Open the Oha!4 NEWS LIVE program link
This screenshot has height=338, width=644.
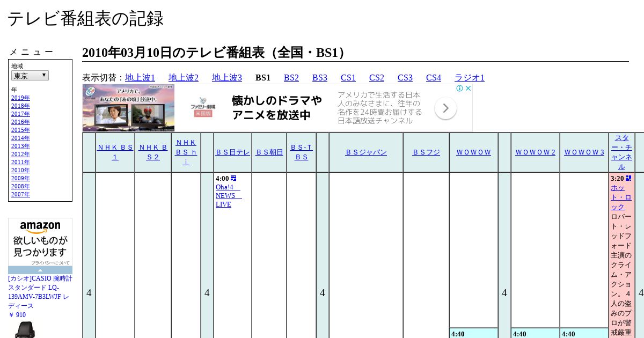[228, 196]
